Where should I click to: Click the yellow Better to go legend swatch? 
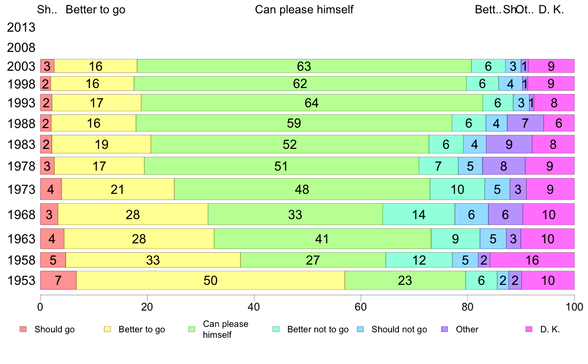coord(107,329)
